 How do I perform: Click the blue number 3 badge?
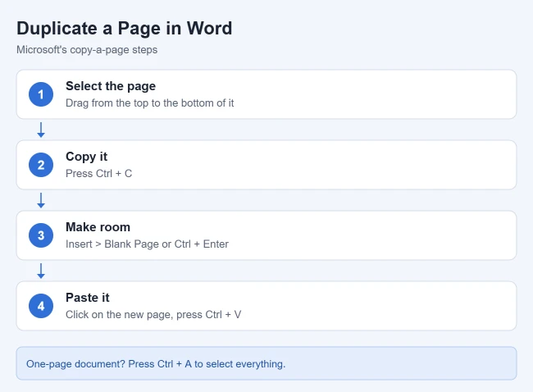[41, 235]
